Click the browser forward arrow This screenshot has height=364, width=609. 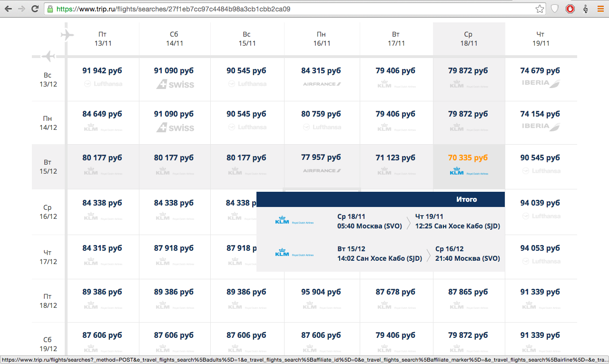(21, 9)
